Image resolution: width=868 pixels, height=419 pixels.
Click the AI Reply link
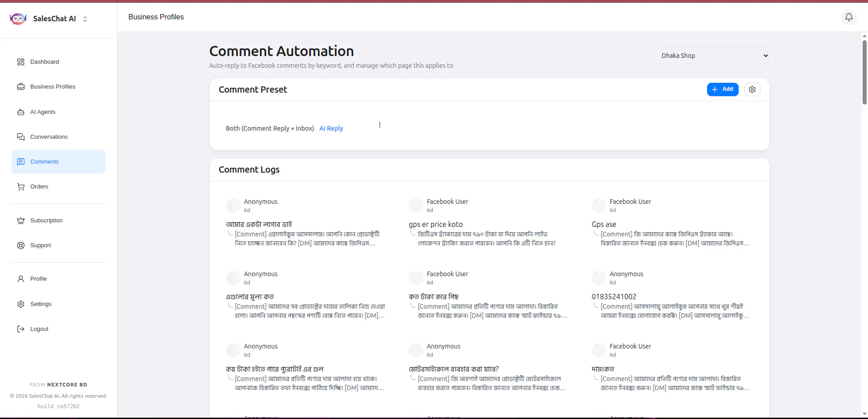(331, 128)
